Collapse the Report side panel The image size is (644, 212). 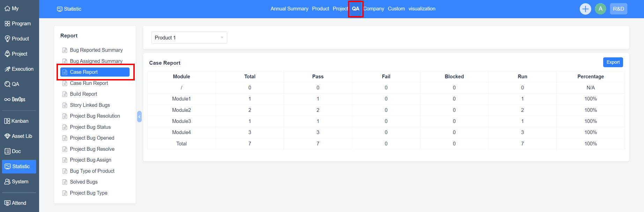[139, 116]
